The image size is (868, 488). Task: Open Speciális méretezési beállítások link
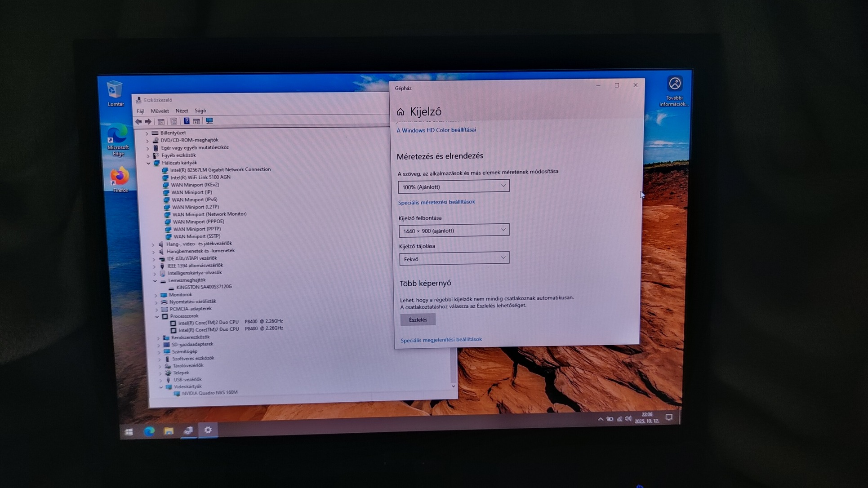click(436, 202)
